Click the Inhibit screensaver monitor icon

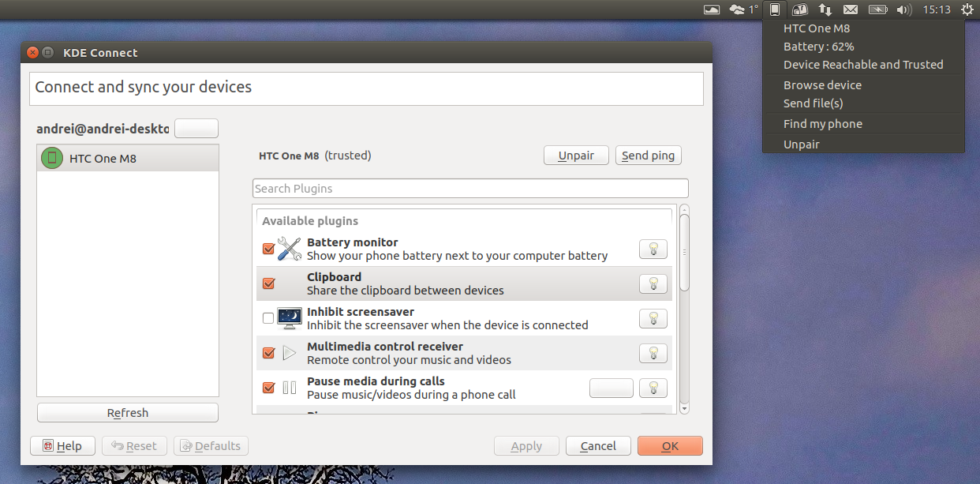click(289, 317)
